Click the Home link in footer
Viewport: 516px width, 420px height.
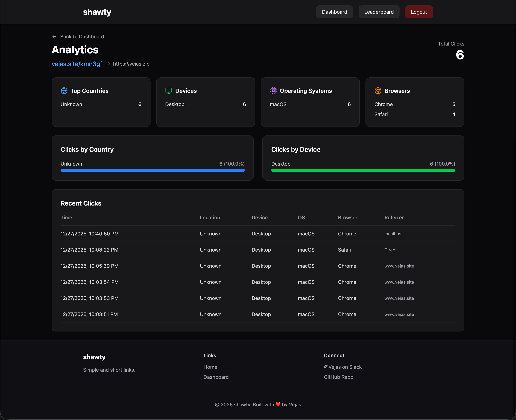[x=210, y=367]
